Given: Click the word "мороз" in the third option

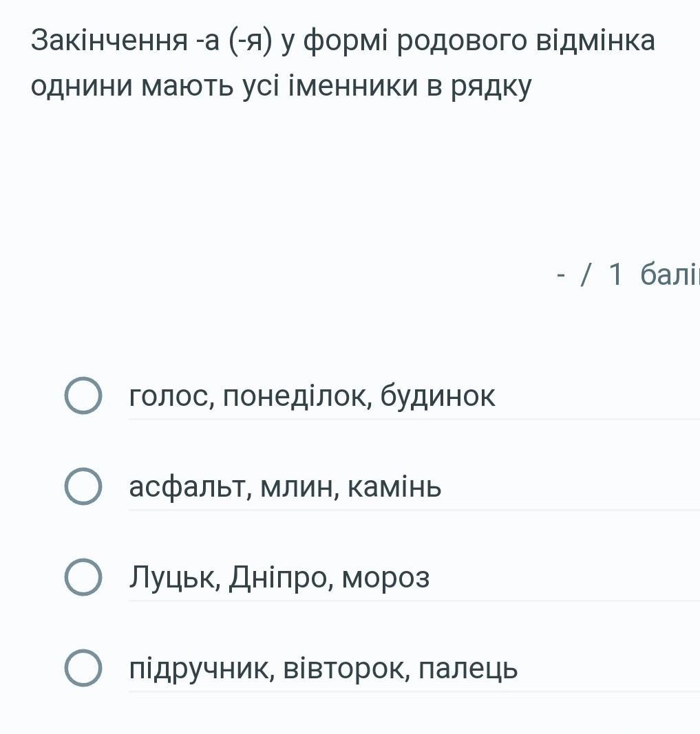Looking at the screenshot, I should (x=386, y=578).
